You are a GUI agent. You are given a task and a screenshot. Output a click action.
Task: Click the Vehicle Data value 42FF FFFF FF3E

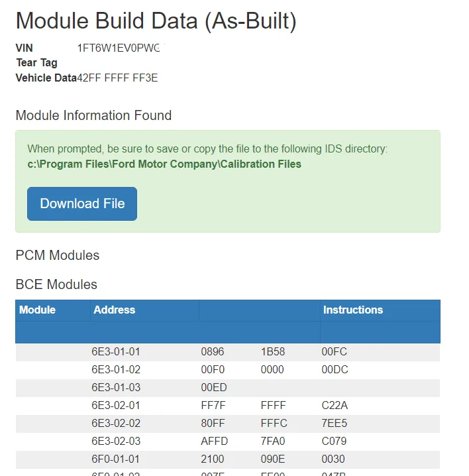[x=117, y=78]
